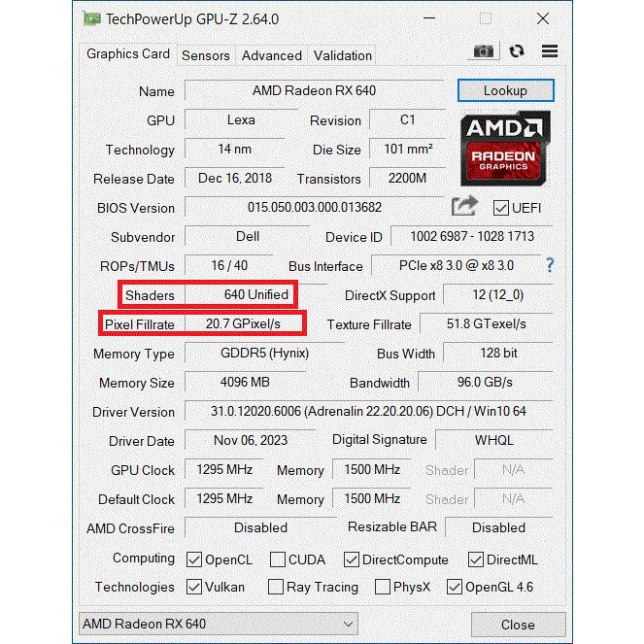Click the Name field AMD Radeon RX 640
644x644 pixels.
(314, 90)
